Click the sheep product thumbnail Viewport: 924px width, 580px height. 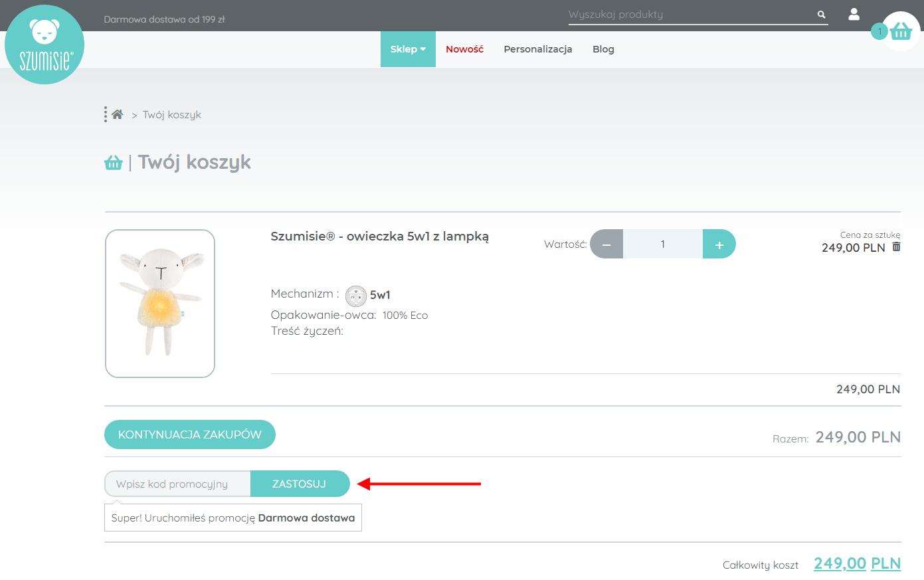click(x=160, y=304)
